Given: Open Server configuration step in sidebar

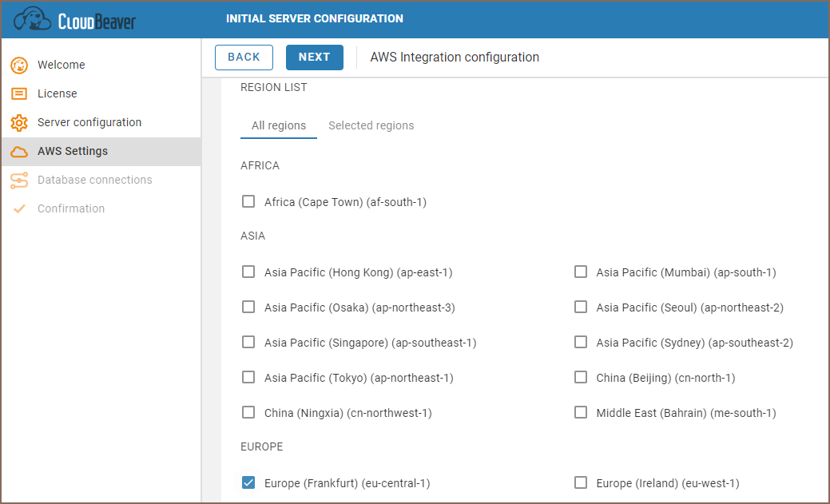Looking at the screenshot, I should [89, 122].
